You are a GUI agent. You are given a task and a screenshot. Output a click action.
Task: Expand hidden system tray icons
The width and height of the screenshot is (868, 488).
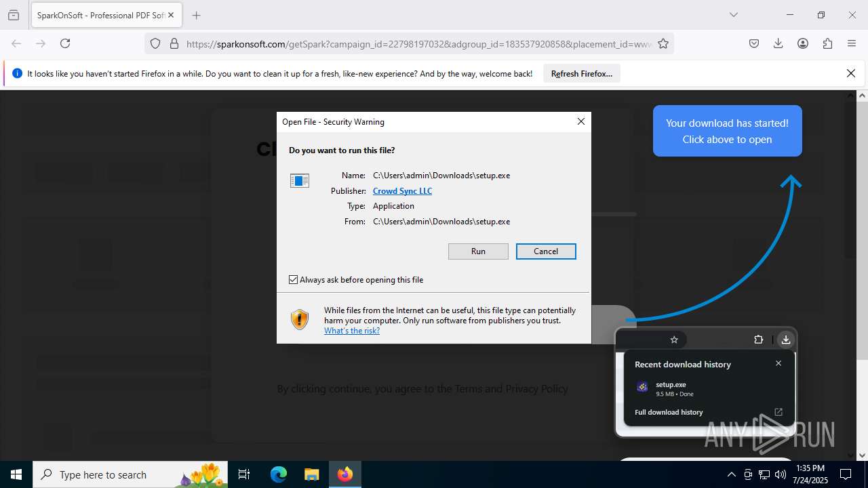(x=731, y=474)
